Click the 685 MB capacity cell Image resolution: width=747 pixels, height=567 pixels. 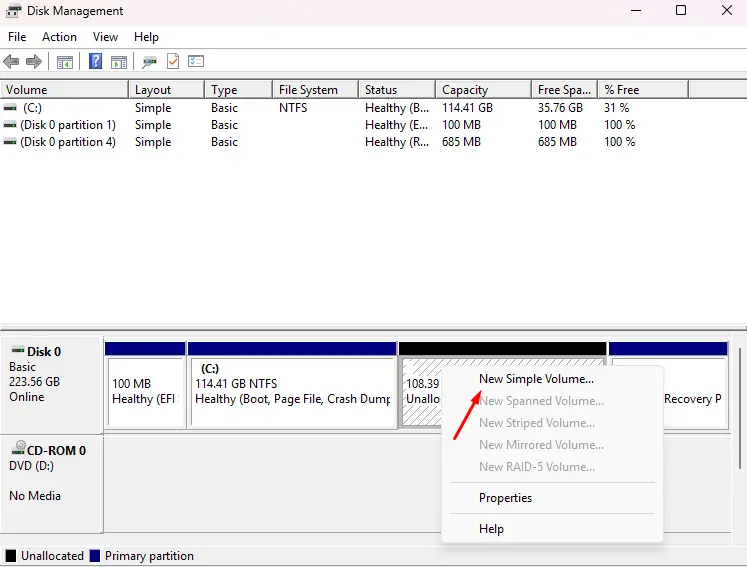[x=461, y=142]
